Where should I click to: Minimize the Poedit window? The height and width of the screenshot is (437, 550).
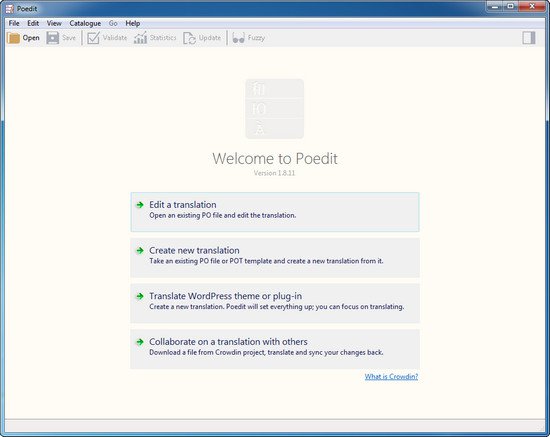[x=495, y=6]
